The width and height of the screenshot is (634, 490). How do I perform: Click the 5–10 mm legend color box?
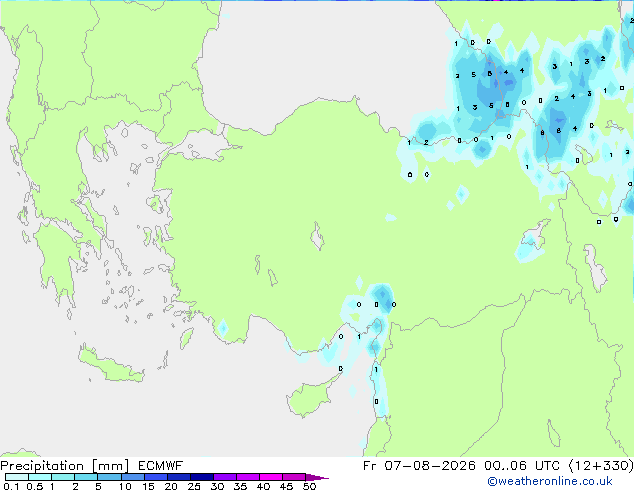[109, 477]
